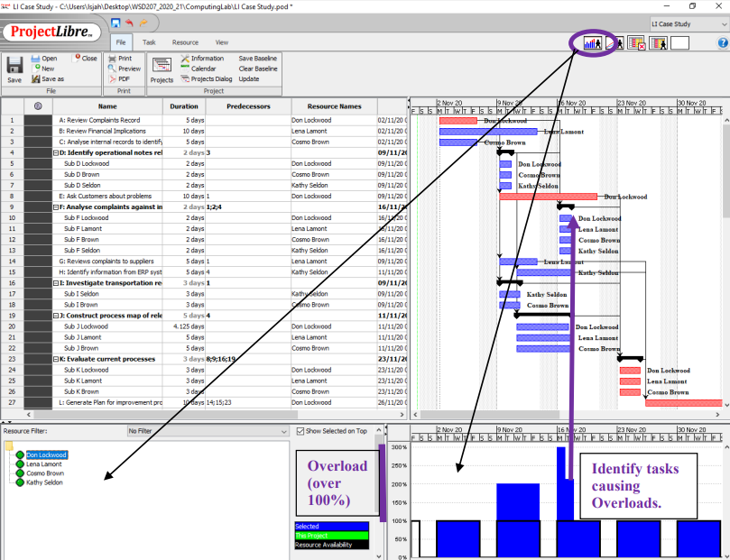Click the blue Selected legend entry
Screen dimensions: 730x560
tap(332, 527)
